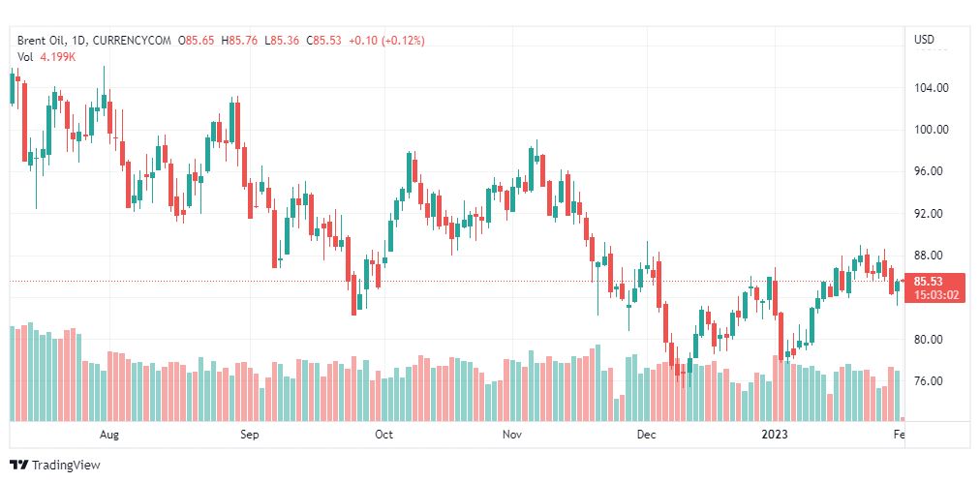Viewport: 980px width, 482px height.
Task: Click the TradingView logo icon
Action: [18, 466]
